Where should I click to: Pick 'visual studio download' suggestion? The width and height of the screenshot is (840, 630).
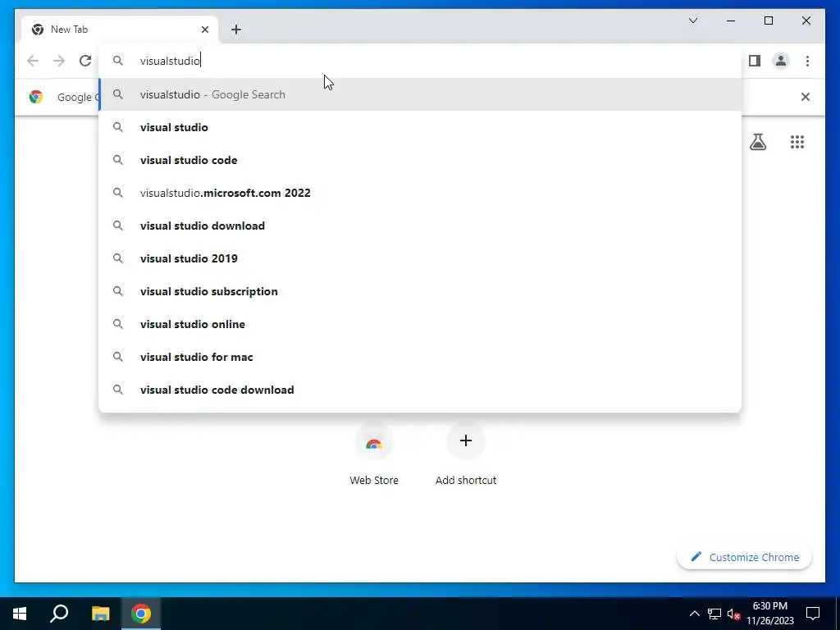point(421,226)
